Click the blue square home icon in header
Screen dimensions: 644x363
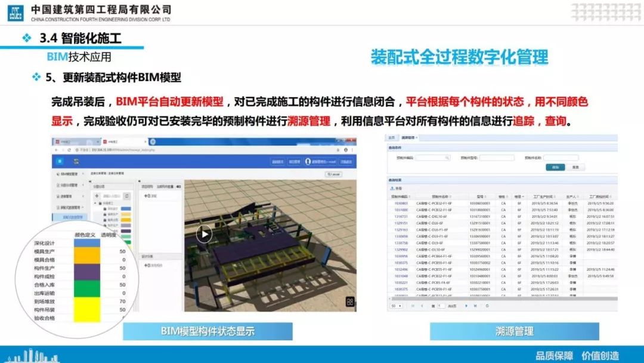point(60,161)
